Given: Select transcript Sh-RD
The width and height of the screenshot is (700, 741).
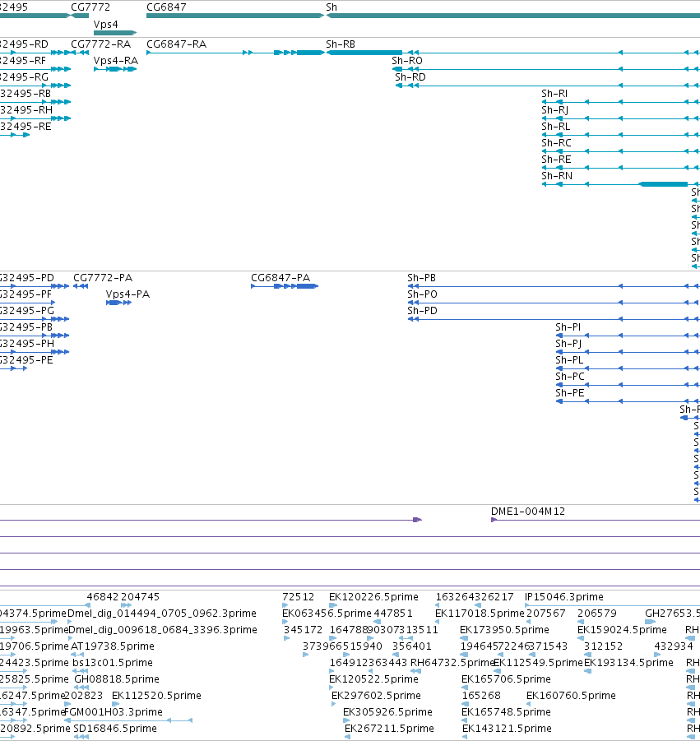Looking at the screenshot, I should (410, 76).
